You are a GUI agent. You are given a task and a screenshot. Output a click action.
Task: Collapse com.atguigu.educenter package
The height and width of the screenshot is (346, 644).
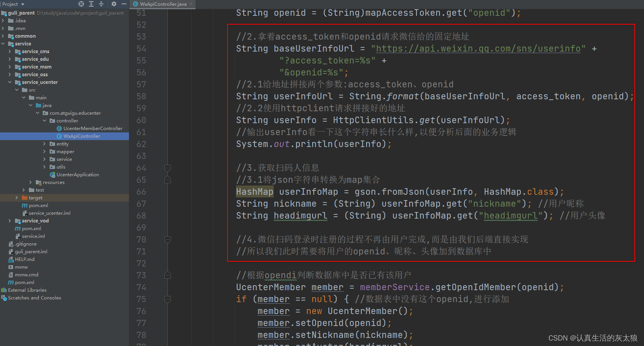coord(38,113)
